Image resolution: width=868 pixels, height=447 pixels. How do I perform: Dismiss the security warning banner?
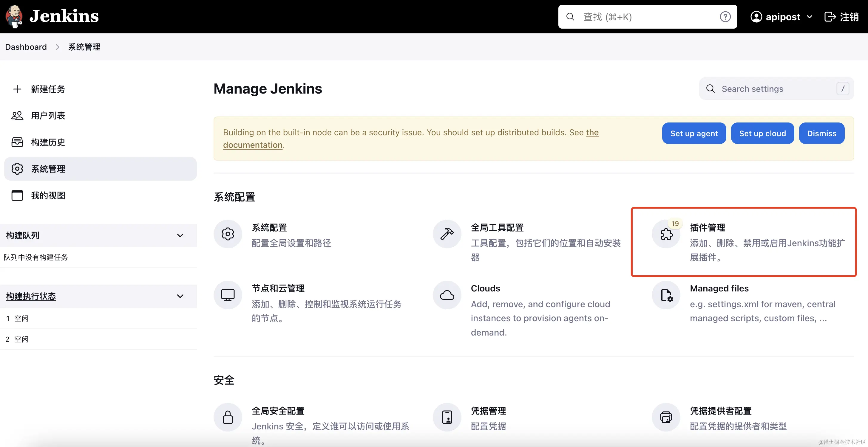click(821, 133)
